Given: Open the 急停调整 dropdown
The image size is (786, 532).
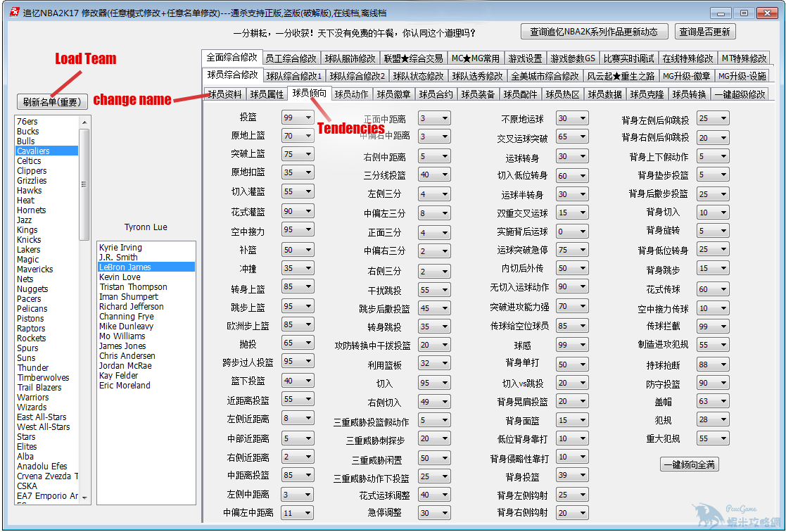Looking at the screenshot, I should point(435,512).
